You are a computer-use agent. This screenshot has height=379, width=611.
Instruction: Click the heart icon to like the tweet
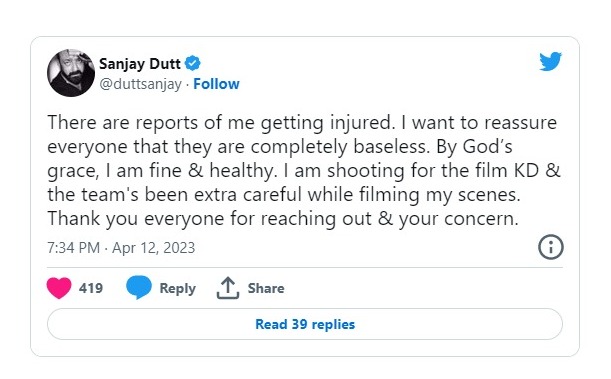point(59,288)
